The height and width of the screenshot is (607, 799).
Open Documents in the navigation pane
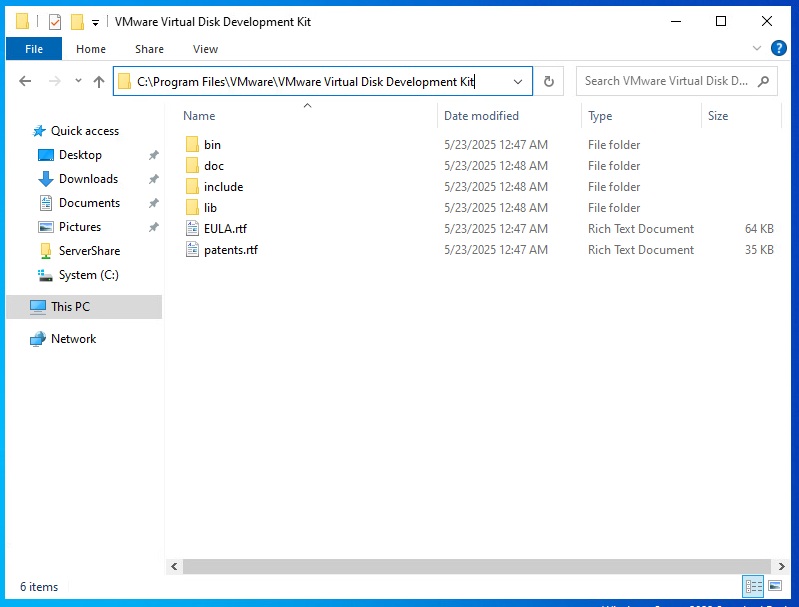pyautogui.click(x=89, y=203)
